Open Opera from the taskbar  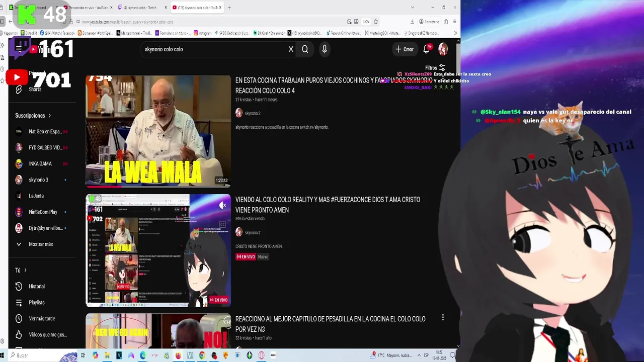(261, 355)
